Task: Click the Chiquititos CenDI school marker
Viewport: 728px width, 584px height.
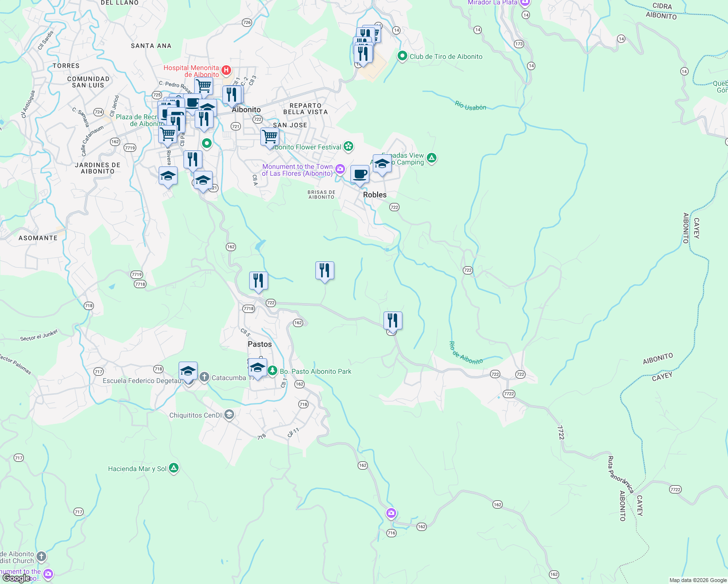Action: [x=229, y=415]
